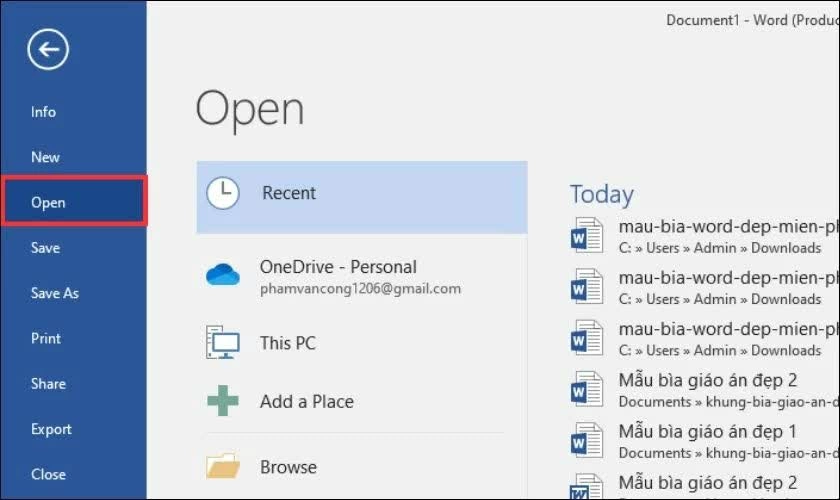The width and height of the screenshot is (840, 500).
Task: Click Word icon beside Mẫu bìa giáo án đẹp 1
Action: point(587,440)
